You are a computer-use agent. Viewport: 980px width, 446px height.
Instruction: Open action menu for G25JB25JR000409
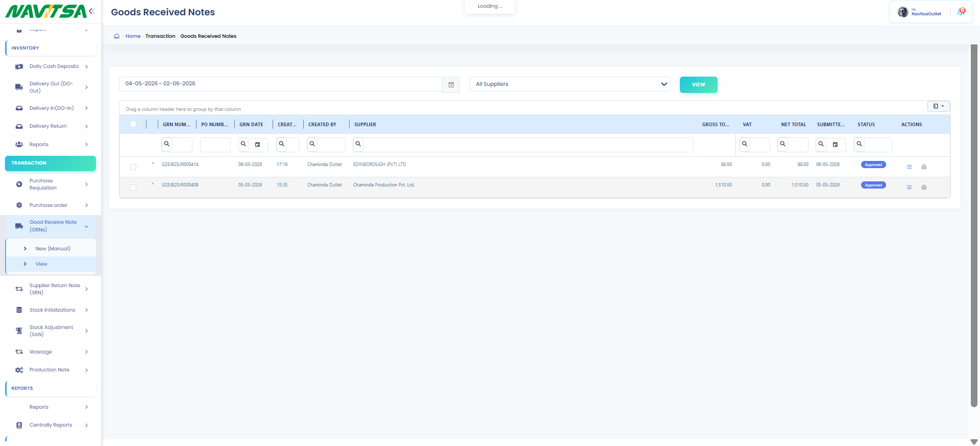(909, 187)
